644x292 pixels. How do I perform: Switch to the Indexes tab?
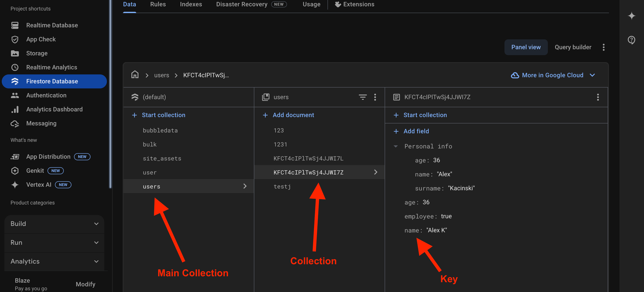(x=191, y=4)
